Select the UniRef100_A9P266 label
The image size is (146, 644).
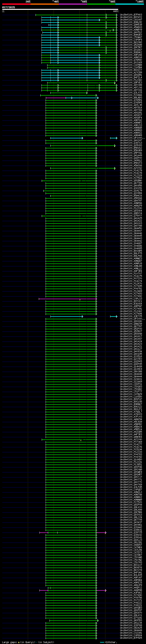[x=131, y=55]
